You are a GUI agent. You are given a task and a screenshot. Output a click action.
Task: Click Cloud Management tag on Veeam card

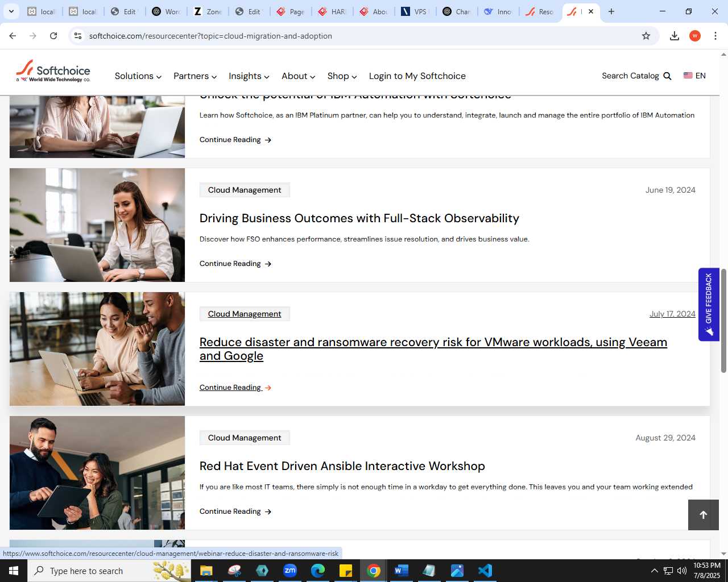[245, 314]
